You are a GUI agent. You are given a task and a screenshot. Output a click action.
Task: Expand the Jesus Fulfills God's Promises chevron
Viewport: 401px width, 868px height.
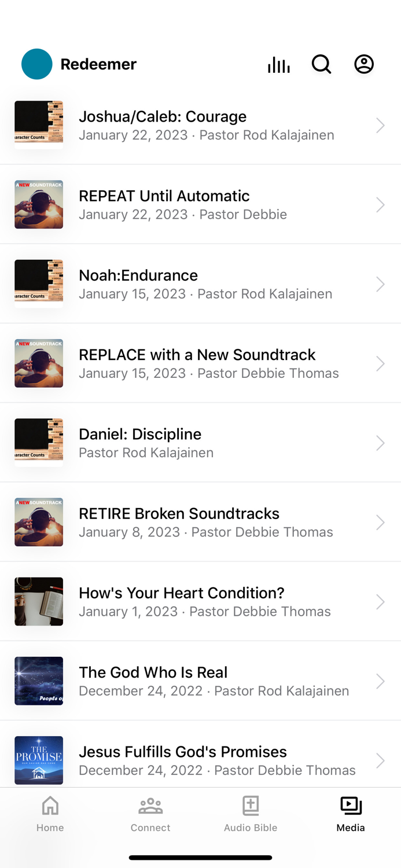tap(380, 760)
